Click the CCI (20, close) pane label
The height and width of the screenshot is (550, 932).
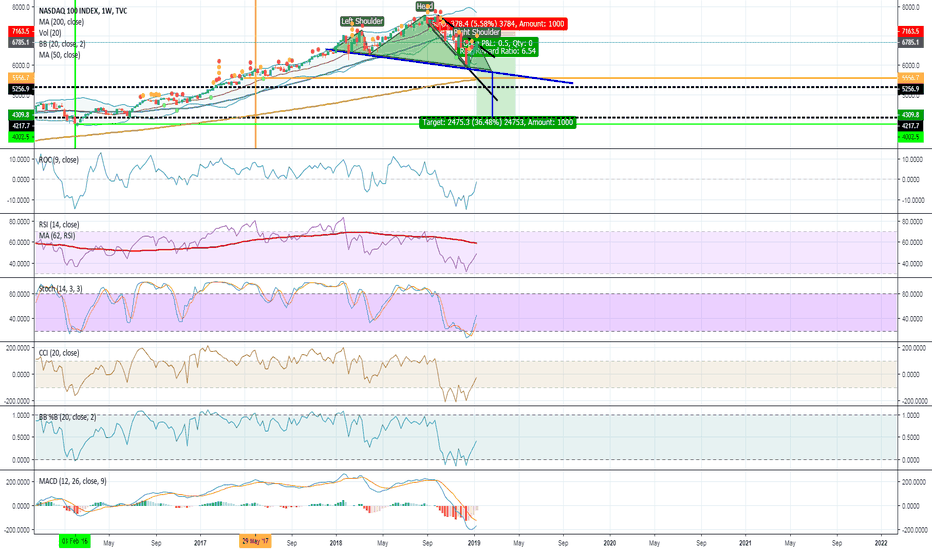59,353
